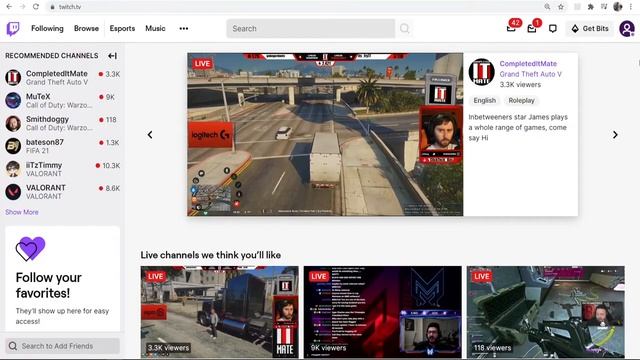Open notifications with the 1 badge
Image resolution: width=640 pixels, height=360 pixels.
coord(533,28)
